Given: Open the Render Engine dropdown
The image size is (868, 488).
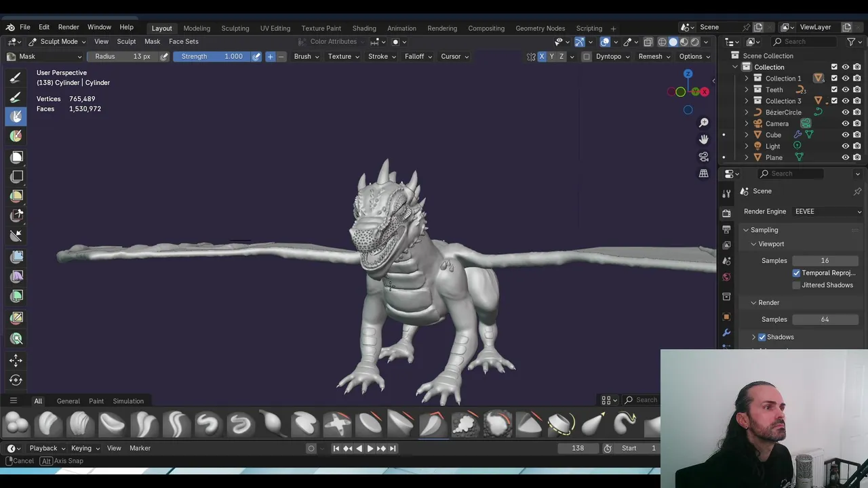Looking at the screenshot, I should point(827,211).
